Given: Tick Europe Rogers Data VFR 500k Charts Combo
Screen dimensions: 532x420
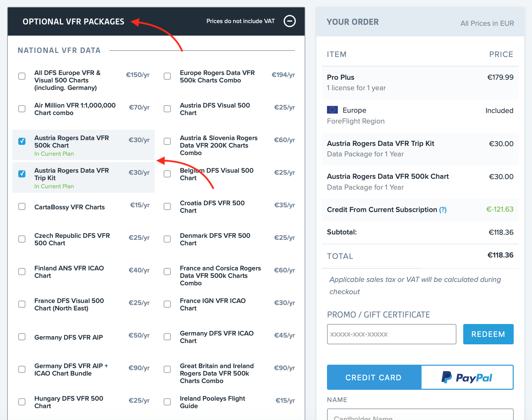Looking at the screenshot, I should click(167, 76).
